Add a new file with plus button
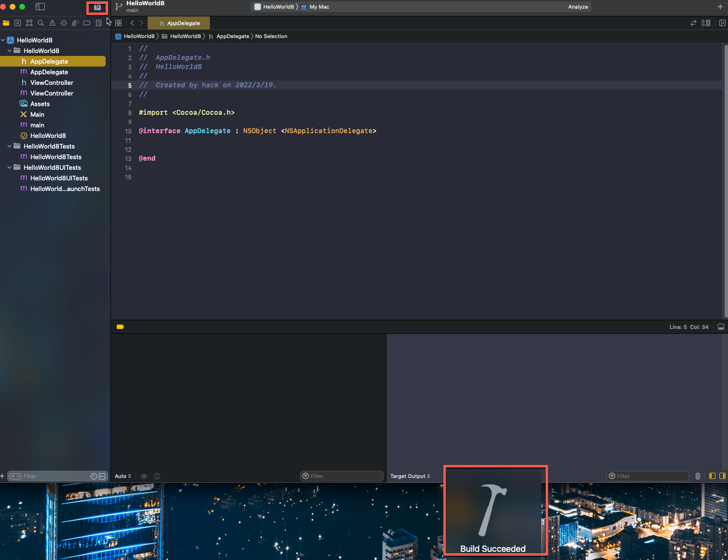This screenshot has width=728, height=560. [x=2, y=476]
